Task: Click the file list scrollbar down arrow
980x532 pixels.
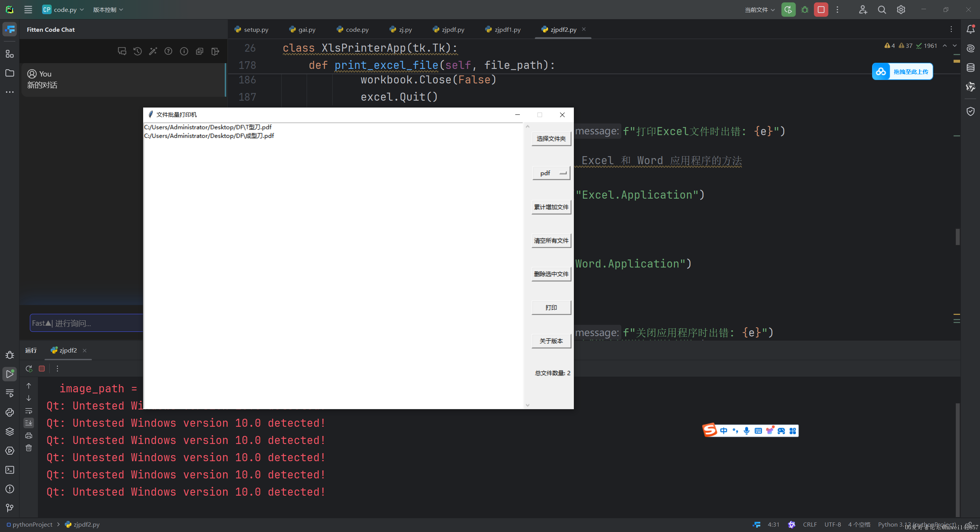Action: (528, 405)
